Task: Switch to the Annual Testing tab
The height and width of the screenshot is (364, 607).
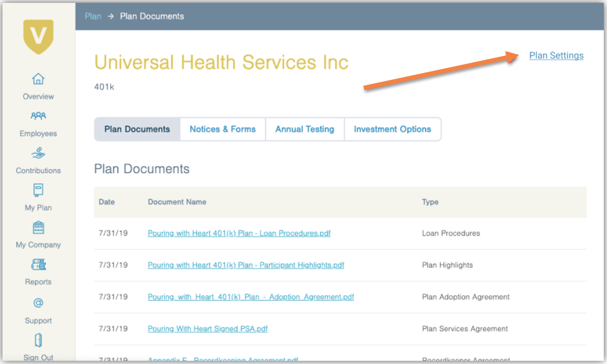Action: 305,129
